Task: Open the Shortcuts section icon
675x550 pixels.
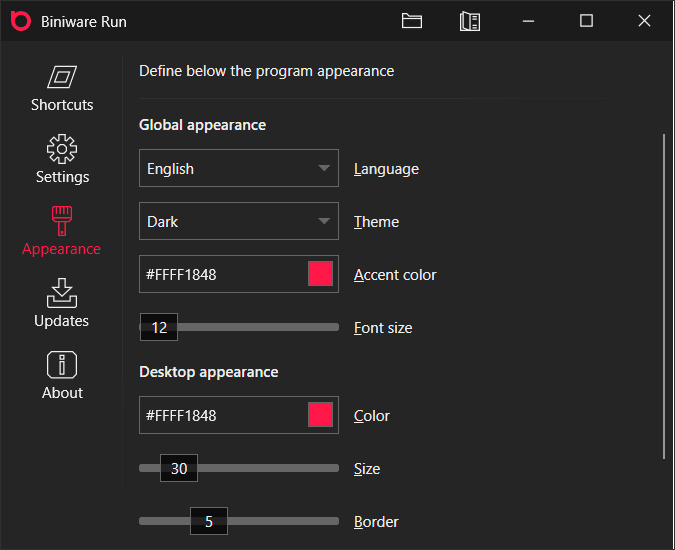Action: coord(62,78)
